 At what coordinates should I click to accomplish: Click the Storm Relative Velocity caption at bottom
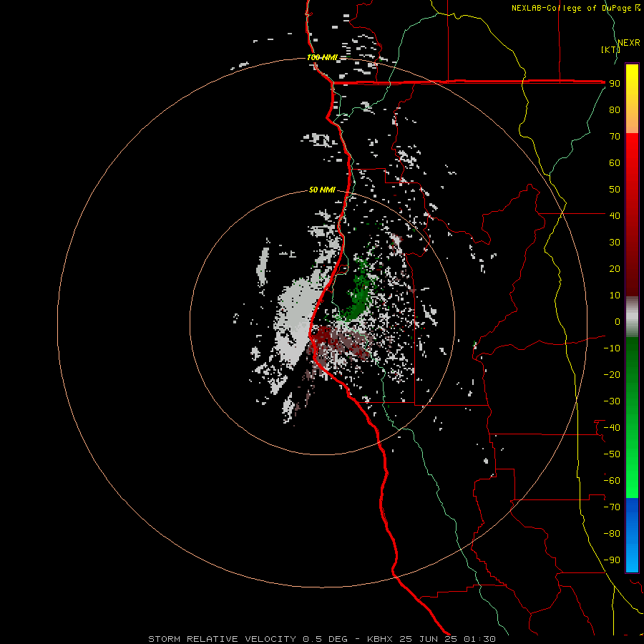tap(322, 639)
